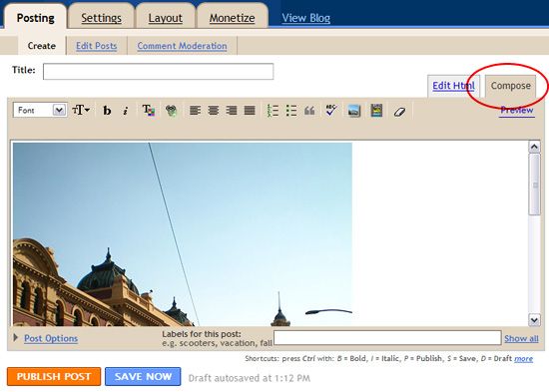Switch to the Edit Html tab
Screen dimensions: 549x392
tap(454, 86)
